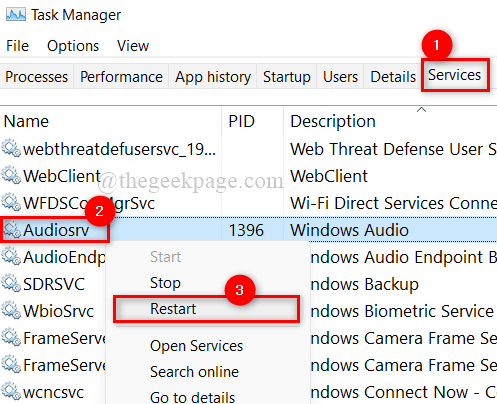This screenshot has height=404, width=497.
Task: Click the gear icon beside Audiosrv
Action: click(x=12, y=229)
